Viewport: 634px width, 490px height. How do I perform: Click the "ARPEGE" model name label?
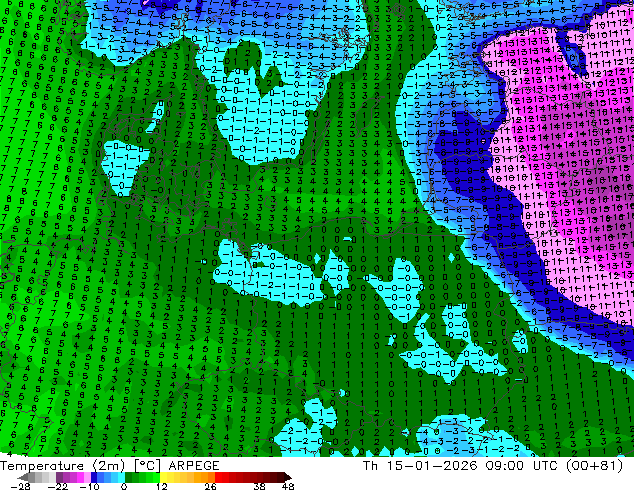[x=194, y=466]
